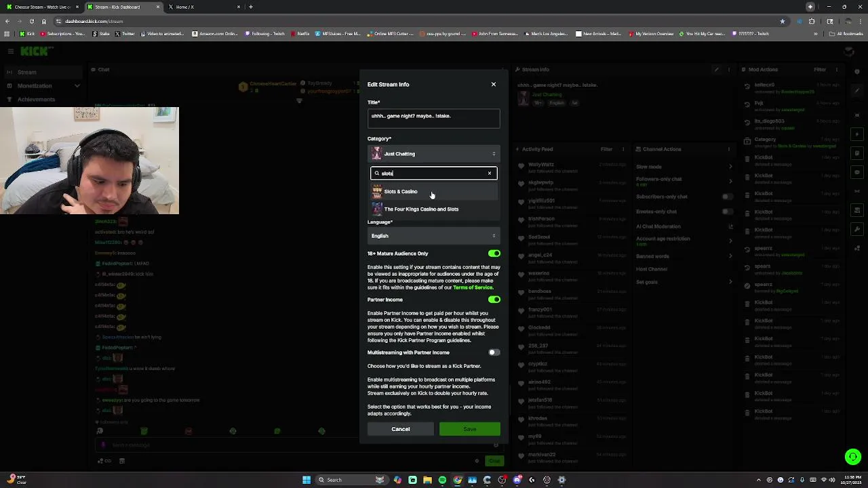The width and height of the screenshot is (868, 488).
Task: Close the Edit Stream Info dialog
Action: tap(494, 84)
